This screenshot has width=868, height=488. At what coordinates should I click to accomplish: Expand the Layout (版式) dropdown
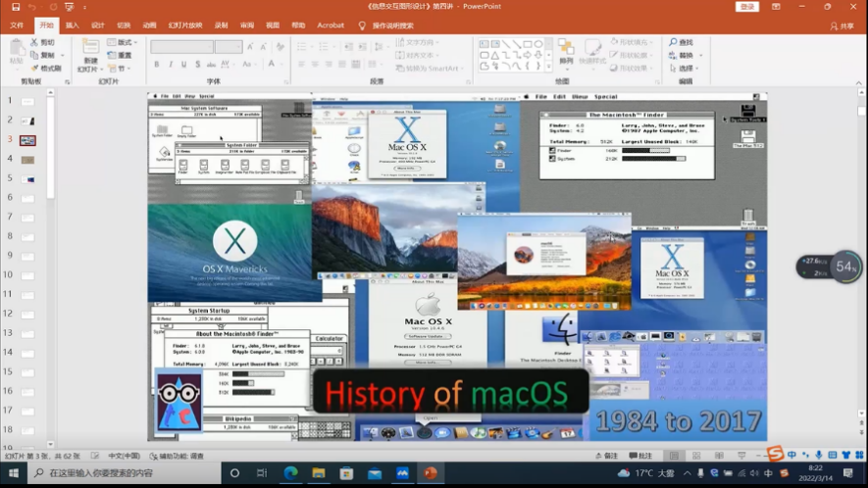click(124, 43)
